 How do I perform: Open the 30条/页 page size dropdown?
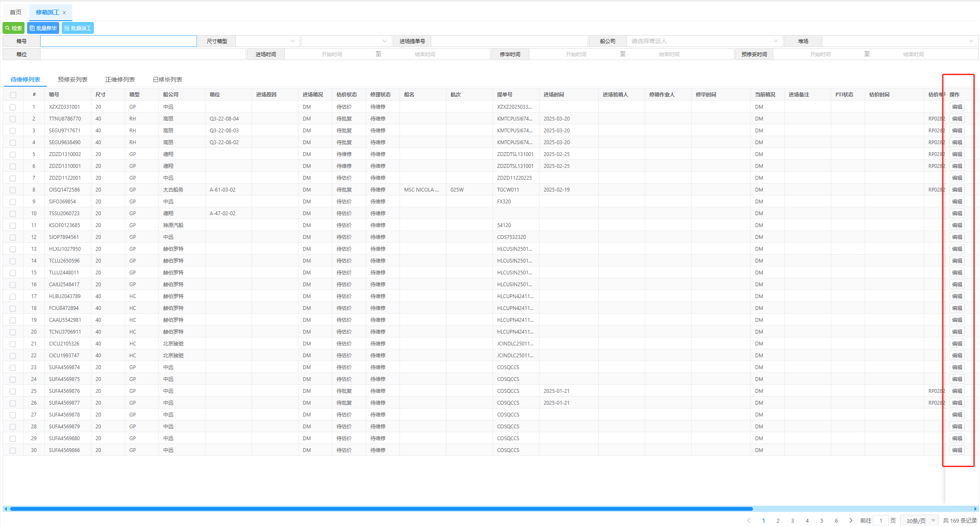[920, 521]
